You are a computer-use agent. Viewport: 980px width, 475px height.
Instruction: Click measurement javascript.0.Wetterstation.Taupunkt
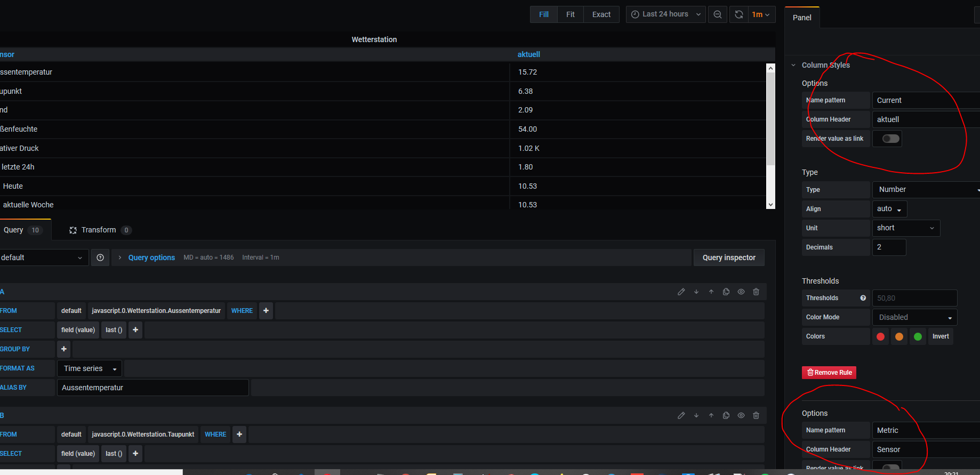(x=143, y=434)
